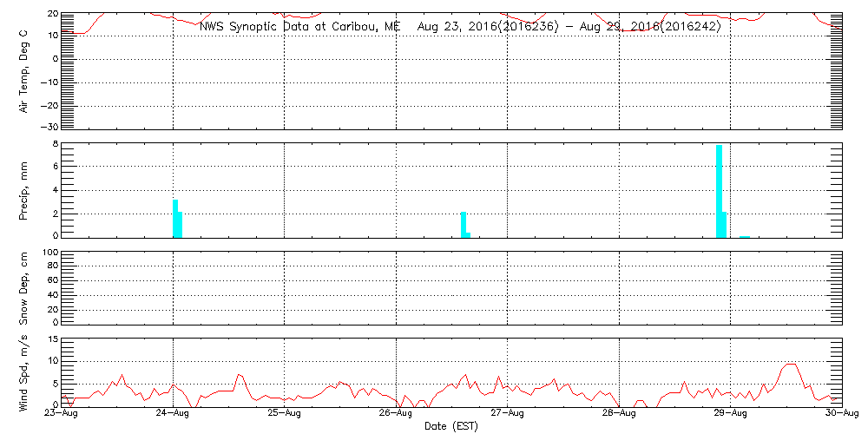The height and width of the screenshot is (434, 868).
Task: Click the "24-Aug" date tick label
Action: point(174,414)
